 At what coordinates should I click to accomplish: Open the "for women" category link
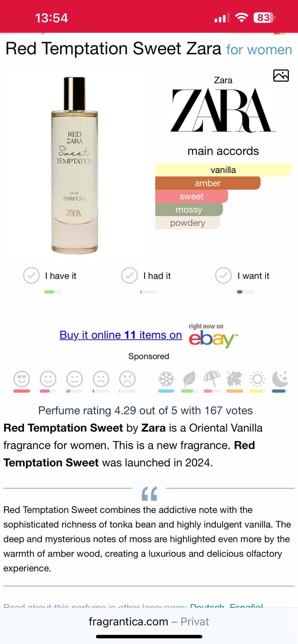[259, 50]
